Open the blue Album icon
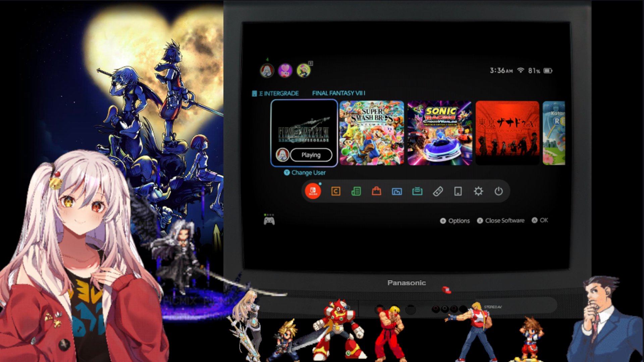This screenshot has height=362, width=644. (x=397, y=191)
